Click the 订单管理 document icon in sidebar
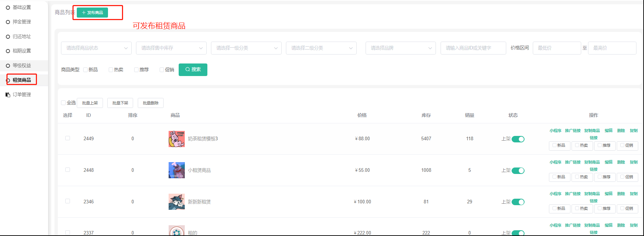The height and width of the screenshot is (236, 644). coord(8,95)
